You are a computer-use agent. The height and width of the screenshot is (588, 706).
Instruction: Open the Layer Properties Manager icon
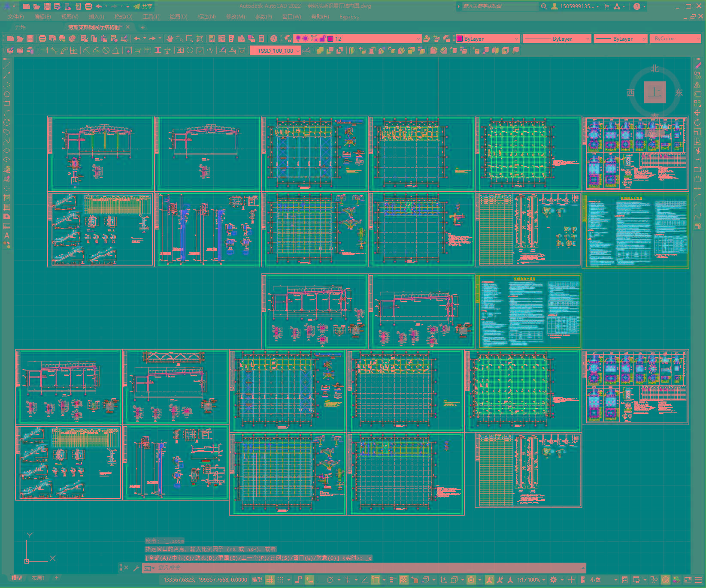tap(288, 39)
